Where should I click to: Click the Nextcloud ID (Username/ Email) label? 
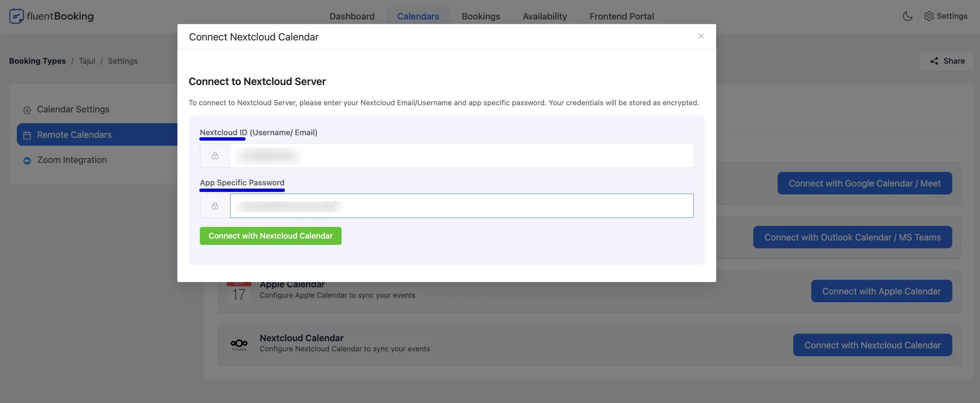[258, 132]
